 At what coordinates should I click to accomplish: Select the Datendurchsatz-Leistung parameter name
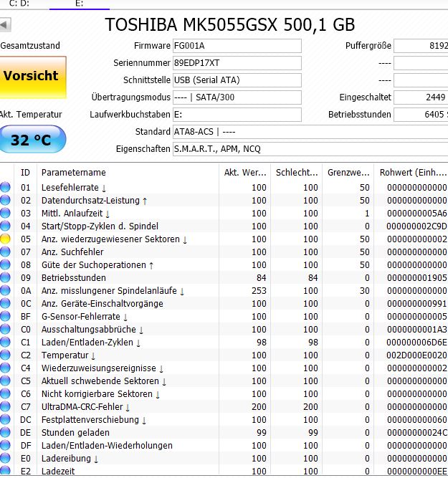(x=94, y=200)
